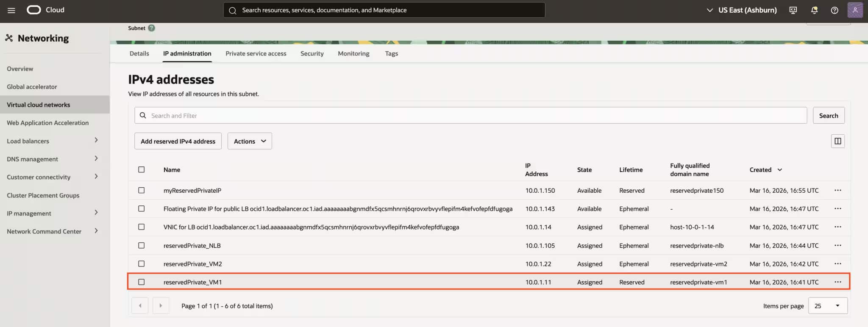Viewport: 868px width, 327px height.
Task: Open actions menu for reservedPrivate_VM2
Action: click(x=837, y=263)
